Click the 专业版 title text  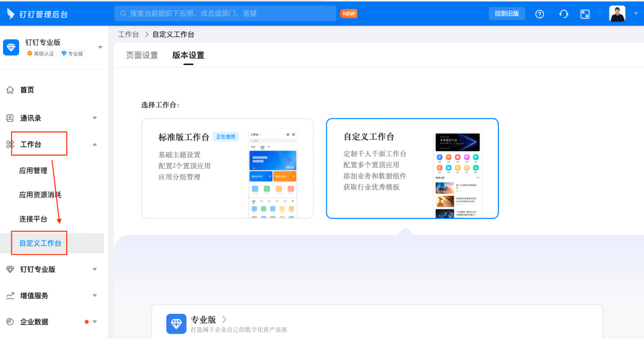click(x=203, y=320)
